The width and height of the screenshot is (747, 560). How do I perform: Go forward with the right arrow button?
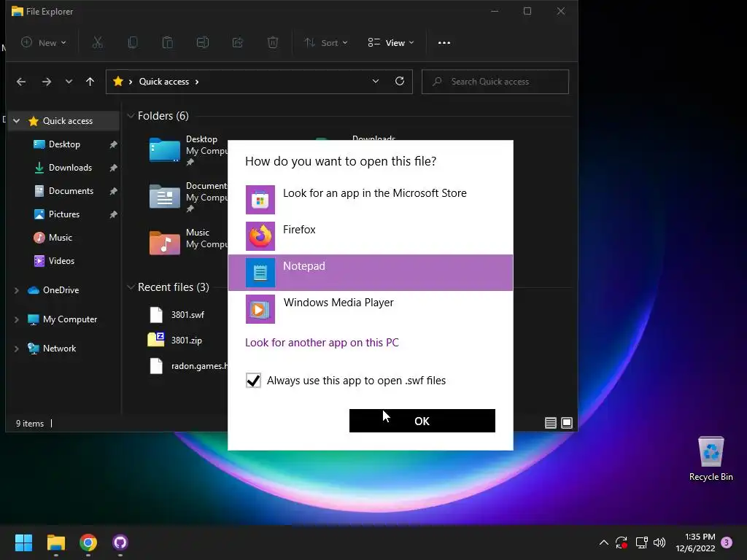click(46, 82)
